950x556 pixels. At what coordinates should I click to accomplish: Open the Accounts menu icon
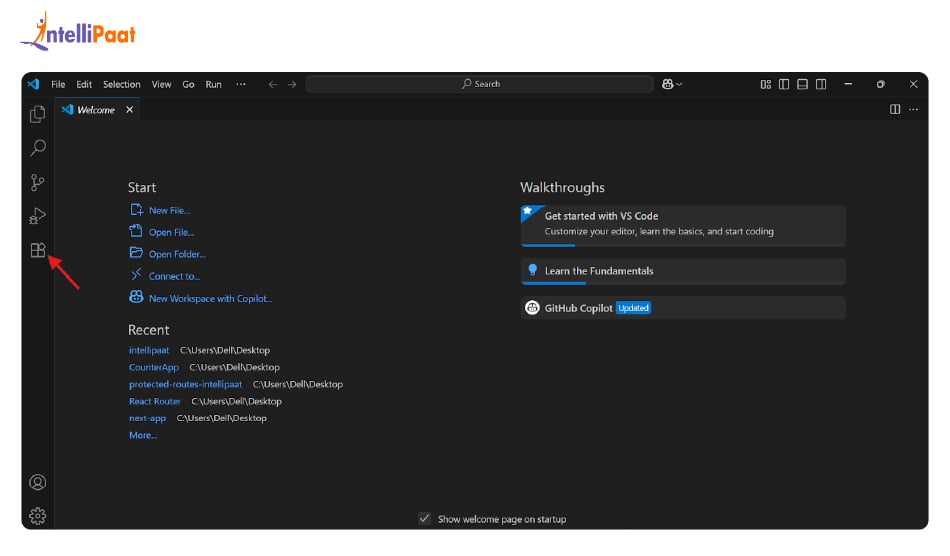click(x=38, y=482)
